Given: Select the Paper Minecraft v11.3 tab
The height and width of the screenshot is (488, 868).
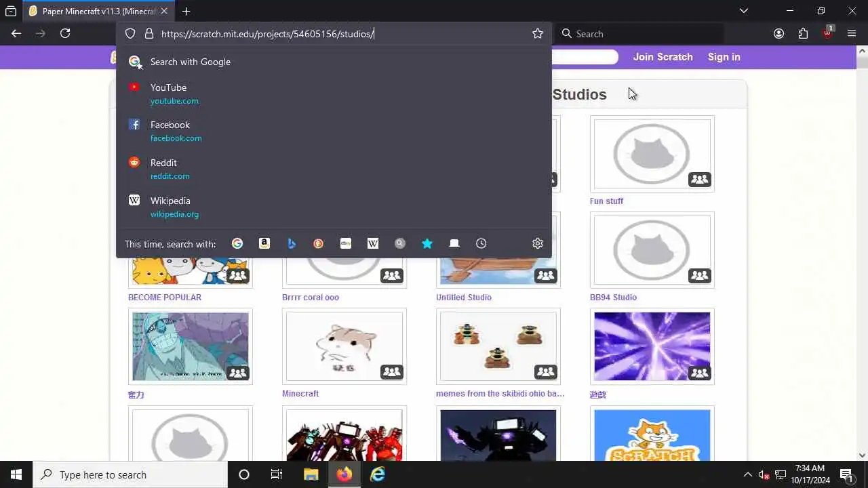Looking at the screenshot, I should click(98, 11).
